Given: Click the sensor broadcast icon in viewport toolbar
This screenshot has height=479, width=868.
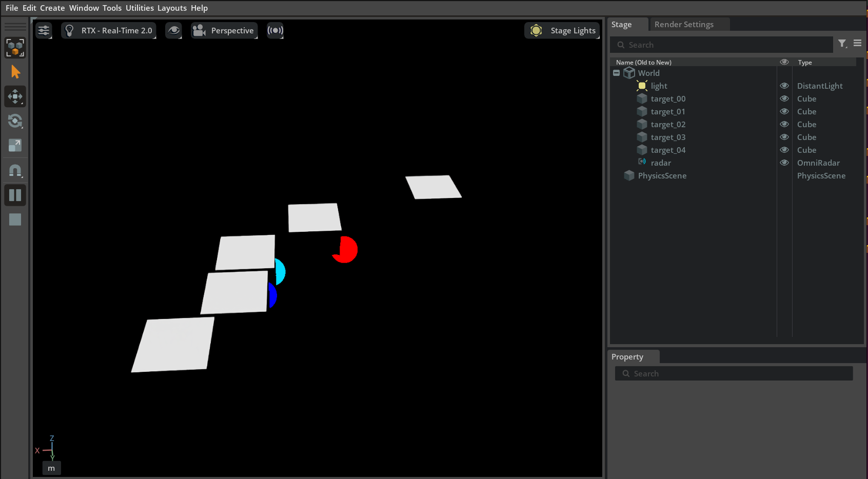Looking at the screenshot, I should pyautogui.click(x=275, y=30).
